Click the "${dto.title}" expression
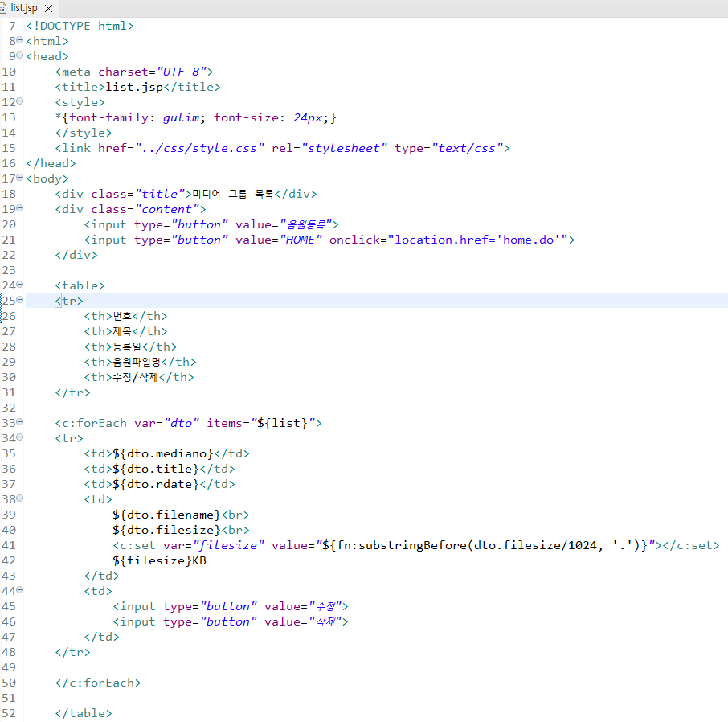Image resolution: width=728 pixels, height=722 pixels. (x=156, y=469)
